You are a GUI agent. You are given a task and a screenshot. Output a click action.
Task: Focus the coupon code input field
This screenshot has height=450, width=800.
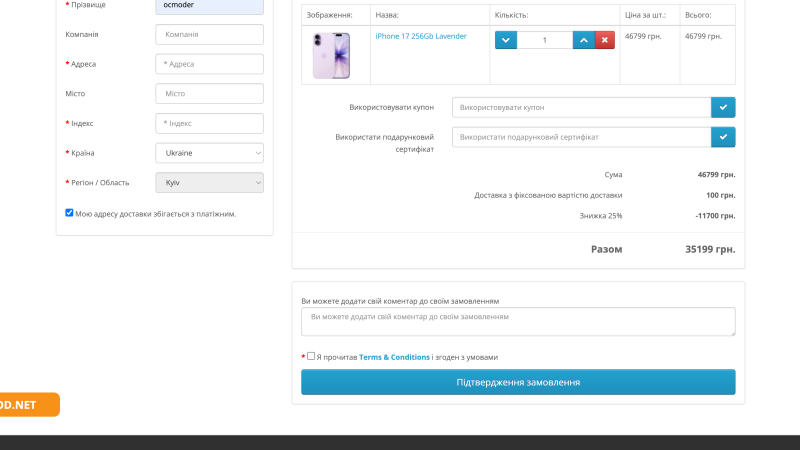(x=582, y=107)
